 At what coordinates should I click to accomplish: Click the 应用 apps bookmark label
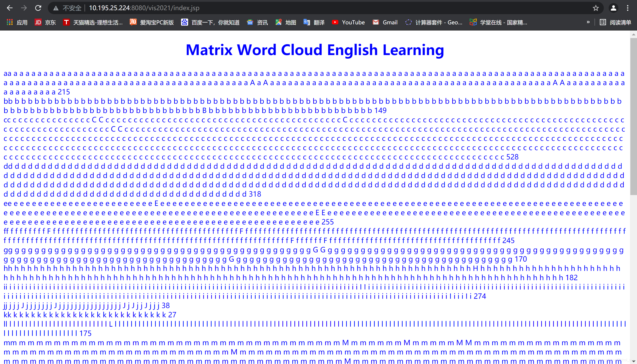coord(22,23)
